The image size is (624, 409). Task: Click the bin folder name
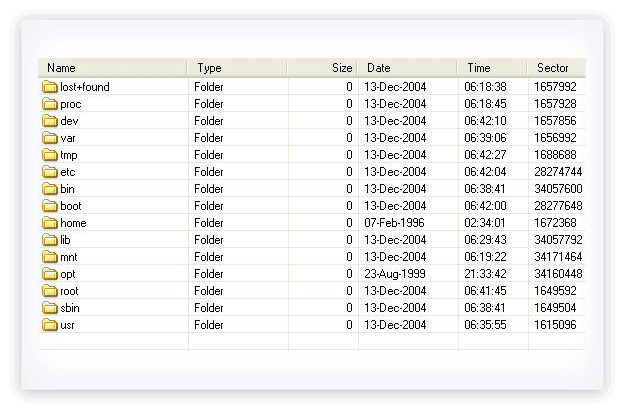[x=67, y=189]
